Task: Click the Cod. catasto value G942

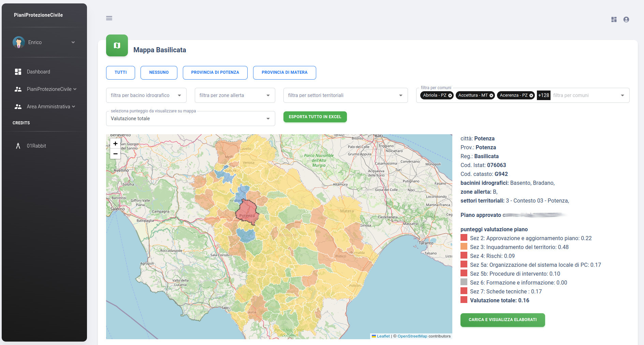Action: pos(501,174)
